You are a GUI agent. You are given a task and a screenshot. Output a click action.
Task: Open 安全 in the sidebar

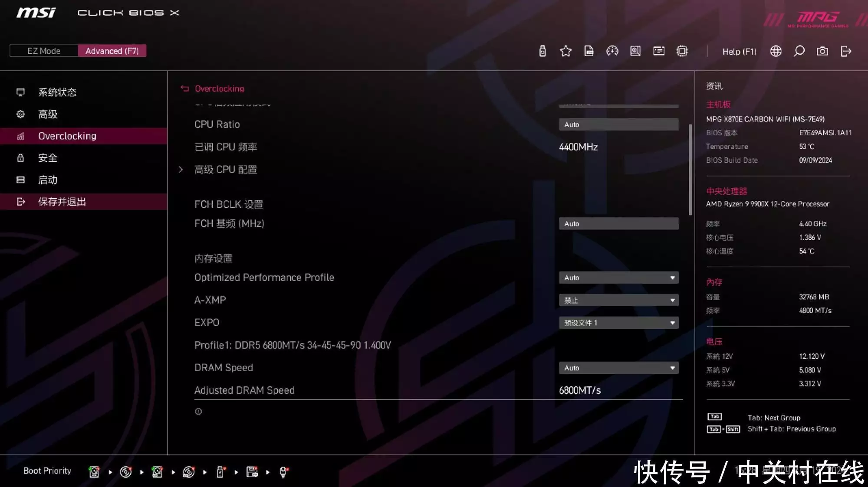click(83, 158)
